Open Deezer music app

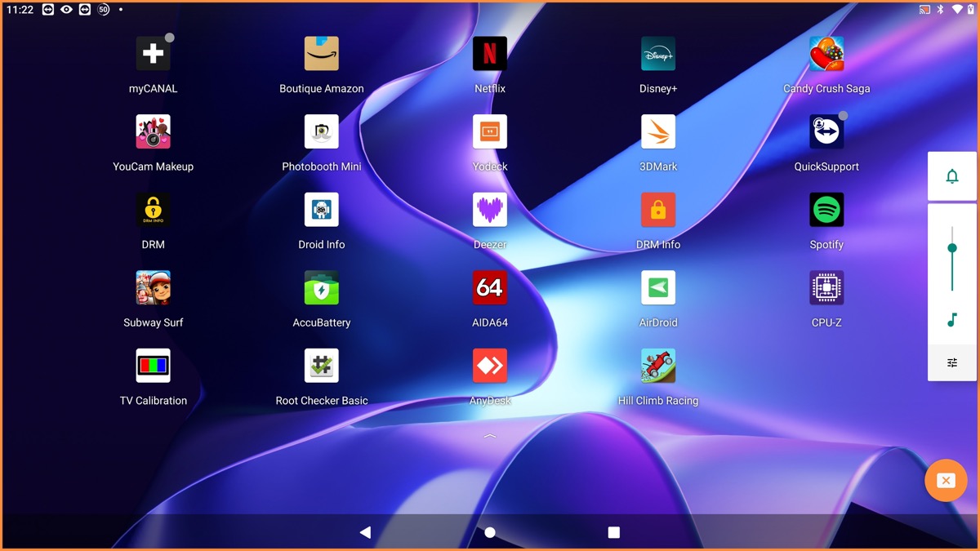pyautogui.click(x=490, y=210)
